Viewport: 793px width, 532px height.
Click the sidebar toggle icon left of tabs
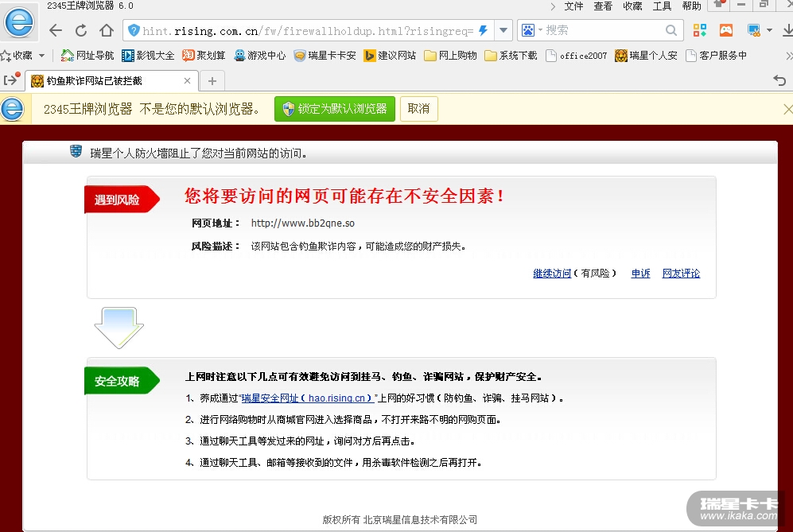[11, 80]
